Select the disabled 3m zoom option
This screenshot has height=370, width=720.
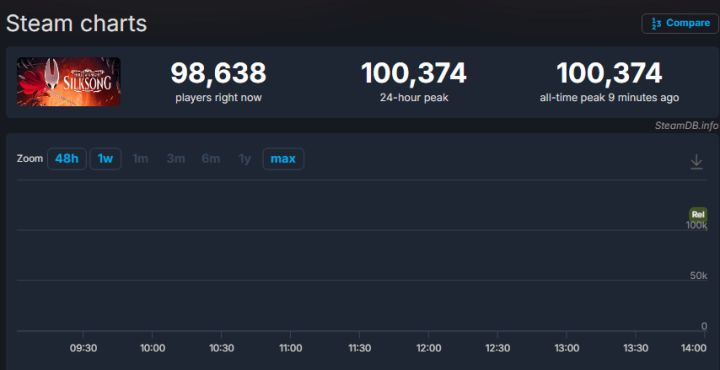tap(176, 159)
